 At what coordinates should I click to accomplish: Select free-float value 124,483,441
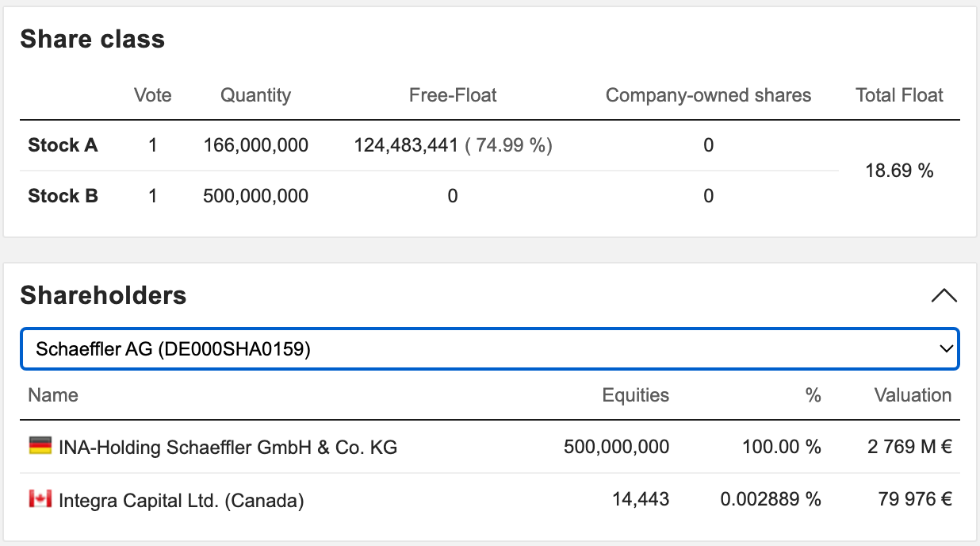pos(406,145)
